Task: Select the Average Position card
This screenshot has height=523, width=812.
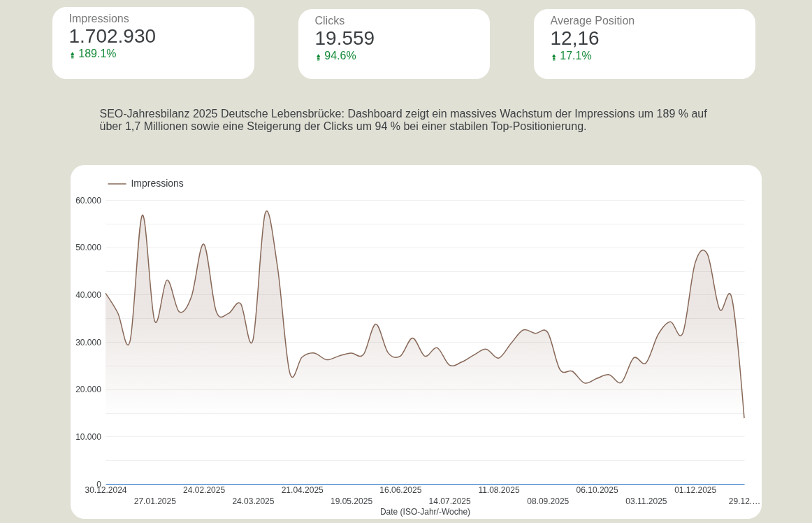Action: 644,43
